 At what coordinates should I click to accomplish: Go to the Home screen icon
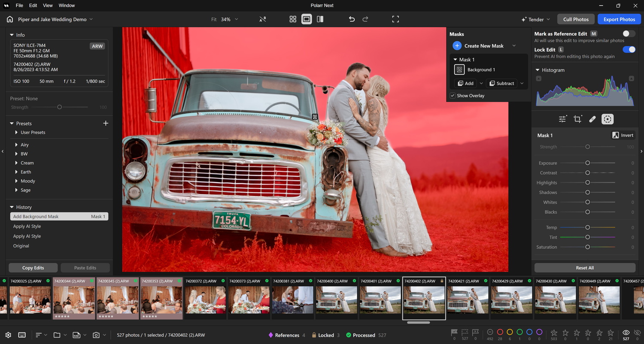click(x=9, y=19)
